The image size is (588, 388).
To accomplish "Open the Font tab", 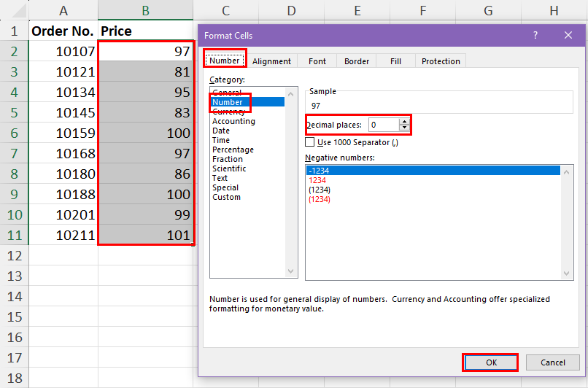I will coord(317,61).
